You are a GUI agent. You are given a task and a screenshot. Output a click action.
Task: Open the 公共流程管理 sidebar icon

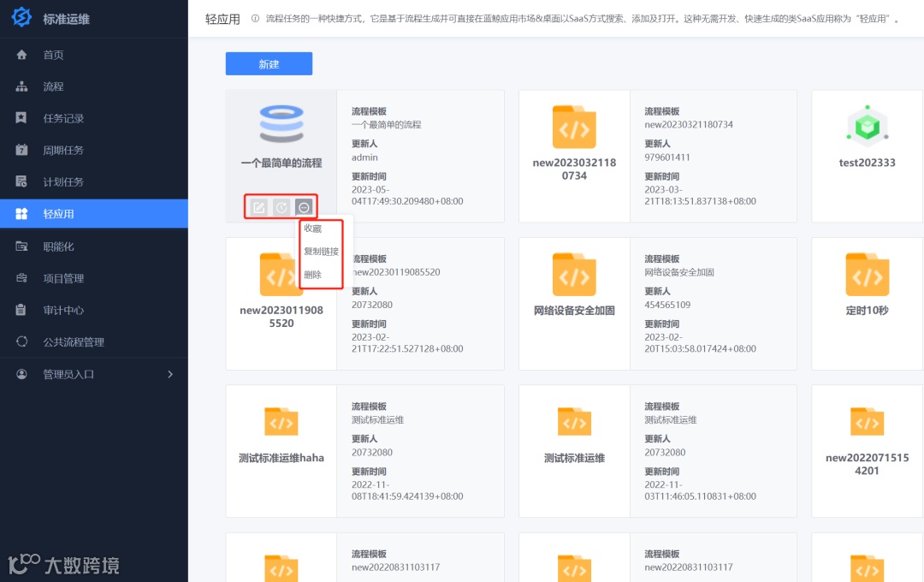pos(21,341)
